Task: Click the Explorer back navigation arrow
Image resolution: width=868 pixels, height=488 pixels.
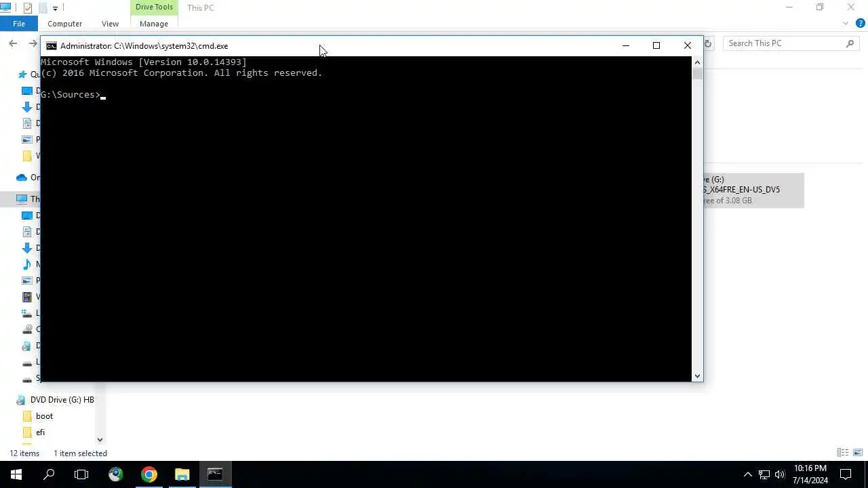Action: click(x=13, y=43)
